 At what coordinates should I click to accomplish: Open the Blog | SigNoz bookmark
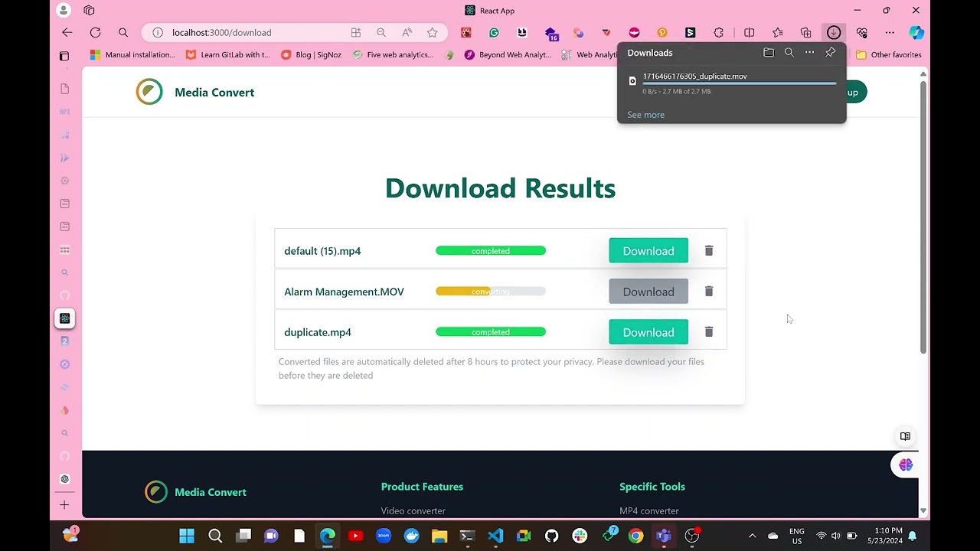[312, 55]
